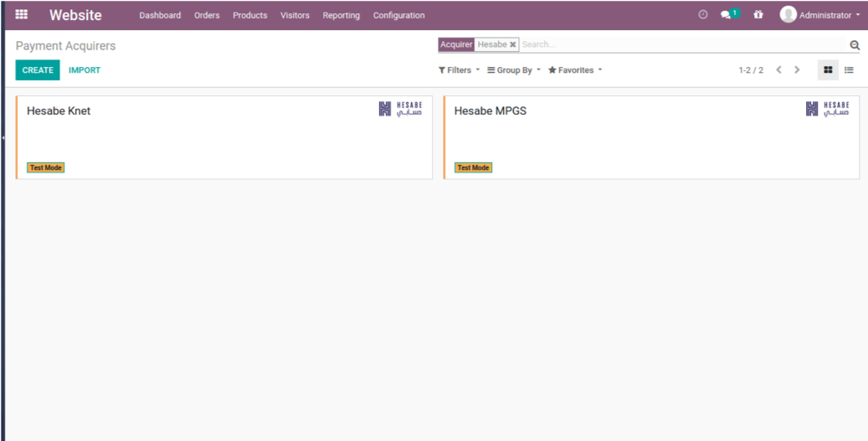Expand the Filters dropdown
The height and width of the screenshot is (441, 868).
(x=459, y=70)
